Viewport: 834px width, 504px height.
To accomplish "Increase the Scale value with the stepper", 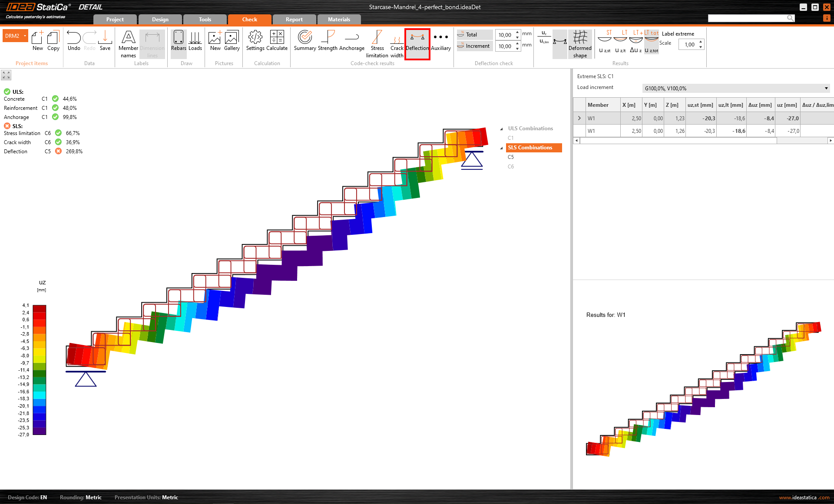I will click(701, 42).
